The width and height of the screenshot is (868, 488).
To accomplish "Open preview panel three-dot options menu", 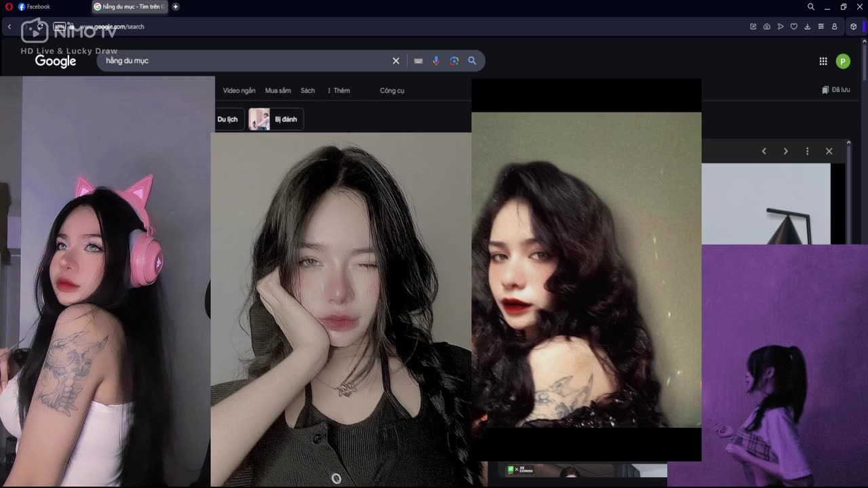I will (x=808, y=151).
